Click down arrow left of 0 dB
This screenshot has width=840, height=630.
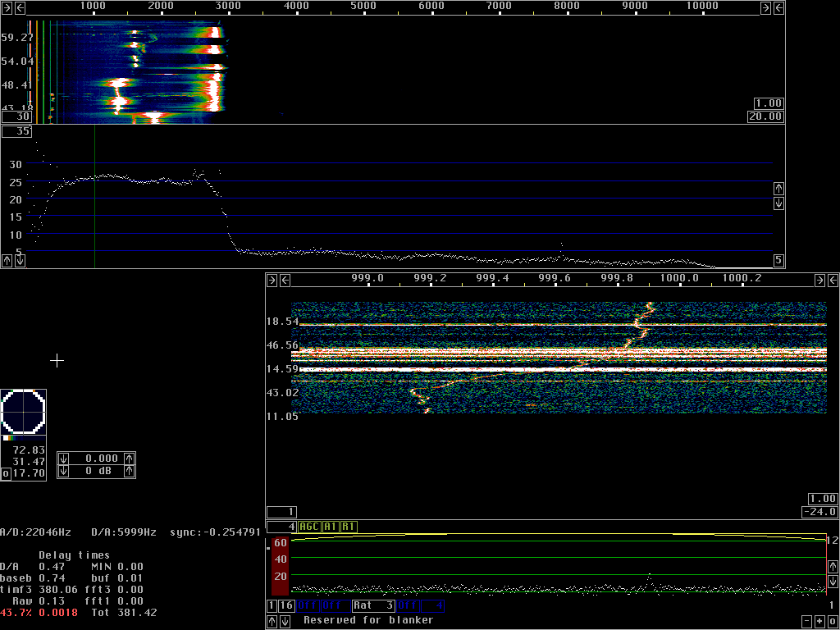point(63,472)
